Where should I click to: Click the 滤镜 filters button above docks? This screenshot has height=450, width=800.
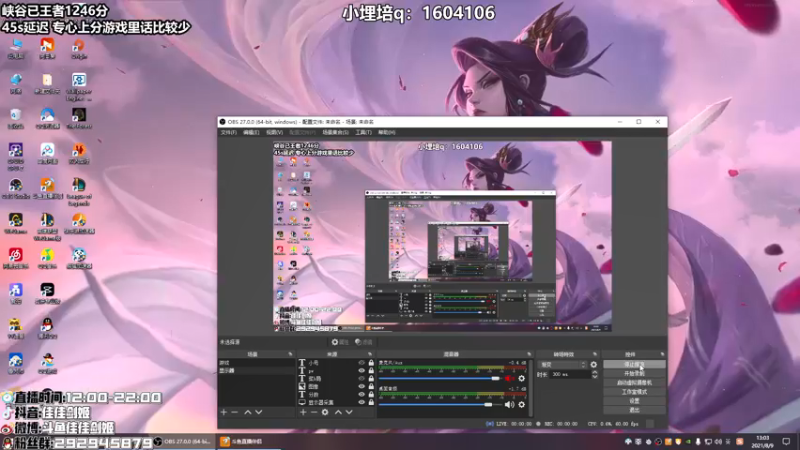click(x=364, y=342)
